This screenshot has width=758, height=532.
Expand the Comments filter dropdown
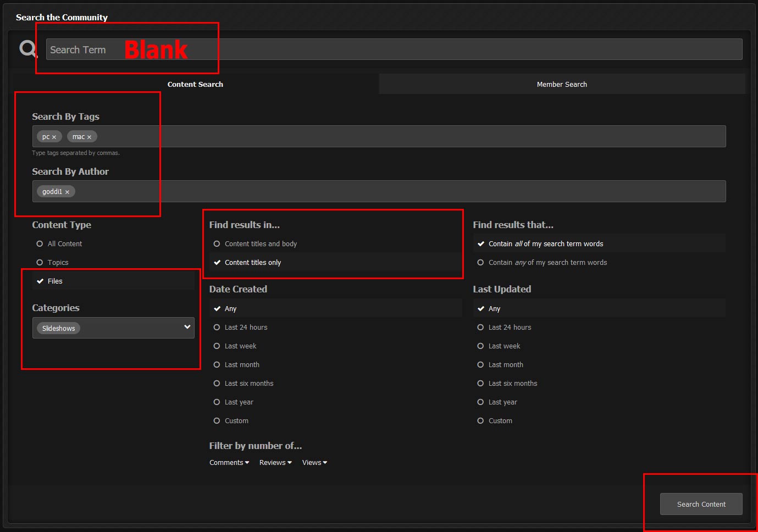tap(229, 463)
